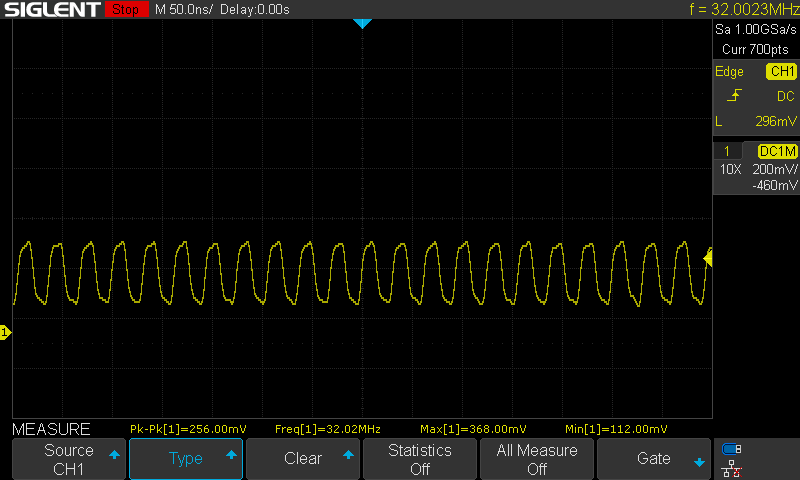
Task: Click the Clear measurements button
Action: (303, 459)
